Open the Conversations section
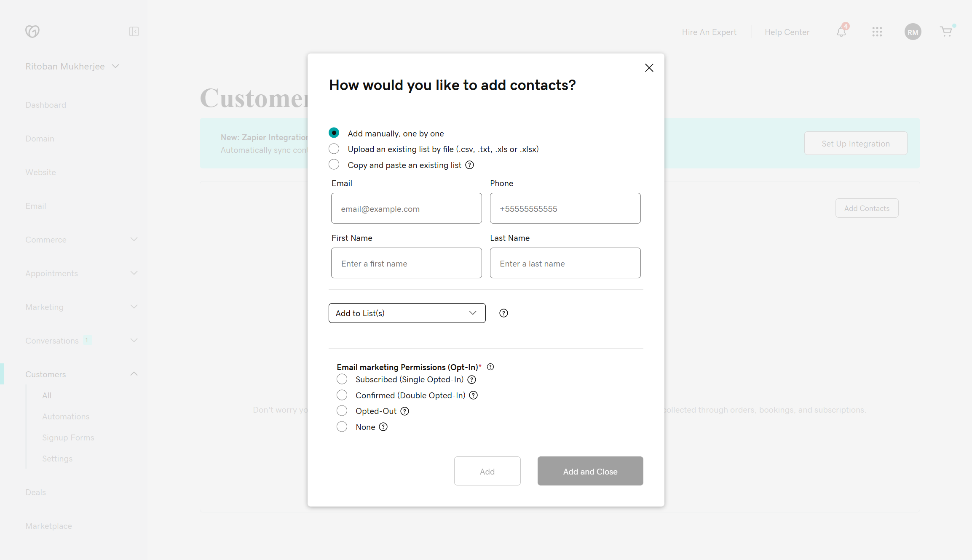 [x=52, y=340]
